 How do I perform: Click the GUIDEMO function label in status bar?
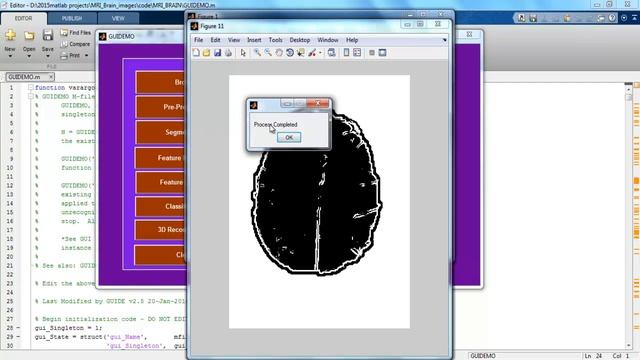pos(483,356)
